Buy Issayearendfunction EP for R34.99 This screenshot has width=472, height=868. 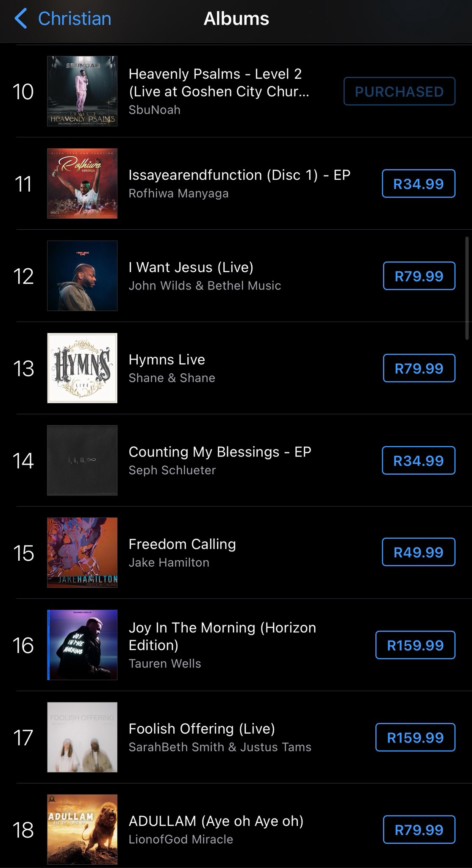tap(419, 184)
